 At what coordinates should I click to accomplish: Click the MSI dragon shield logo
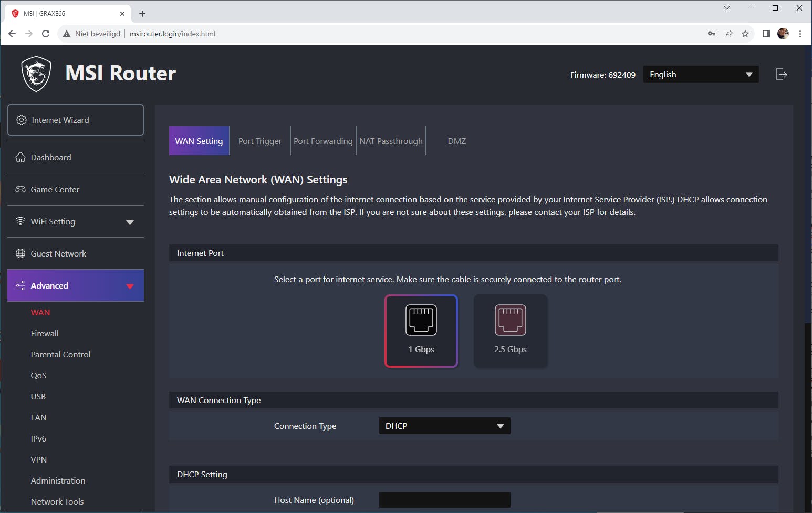coord(36,74)
